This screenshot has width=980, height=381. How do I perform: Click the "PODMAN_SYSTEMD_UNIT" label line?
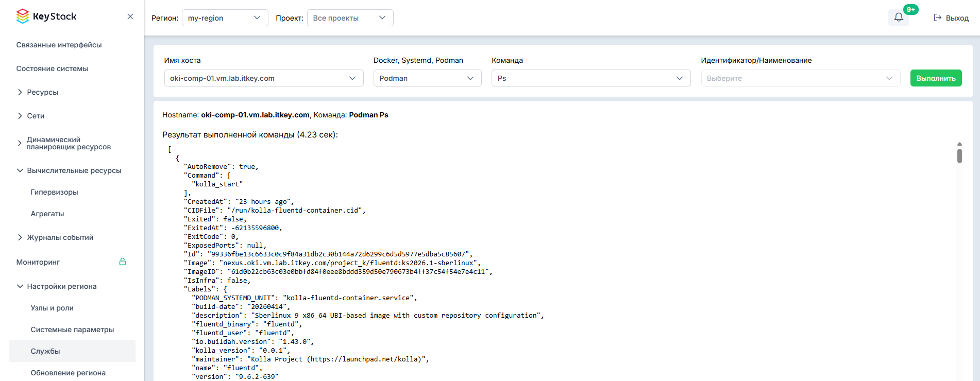[x=304, y=298]
